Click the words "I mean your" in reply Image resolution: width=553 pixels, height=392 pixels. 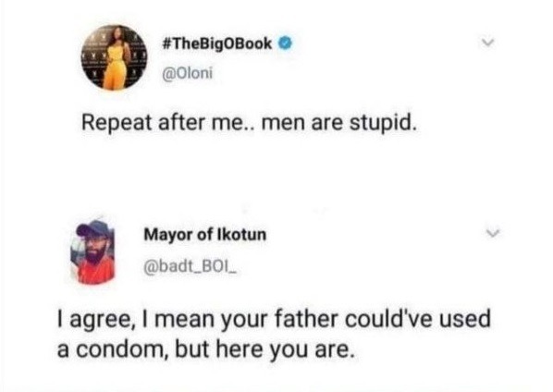click(x=205, y=319)
